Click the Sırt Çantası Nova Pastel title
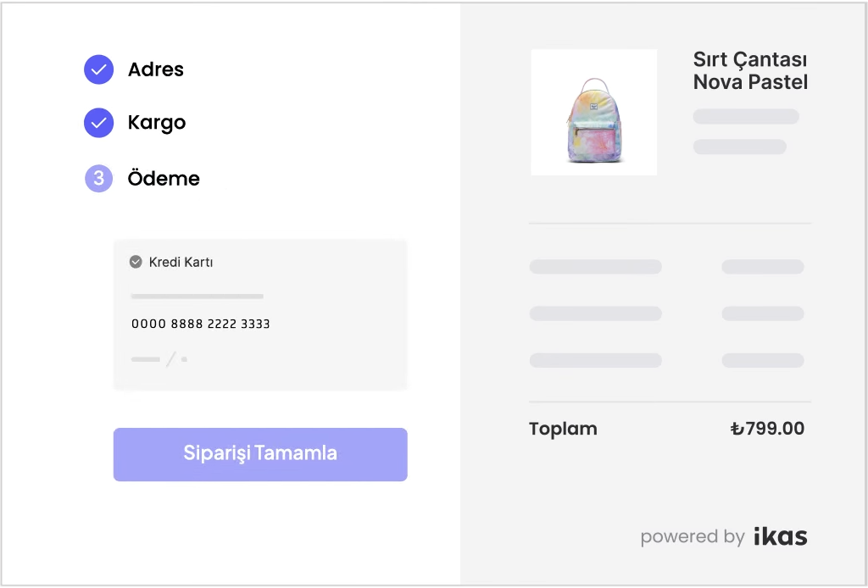868x588 pixels. click(749, 71)
